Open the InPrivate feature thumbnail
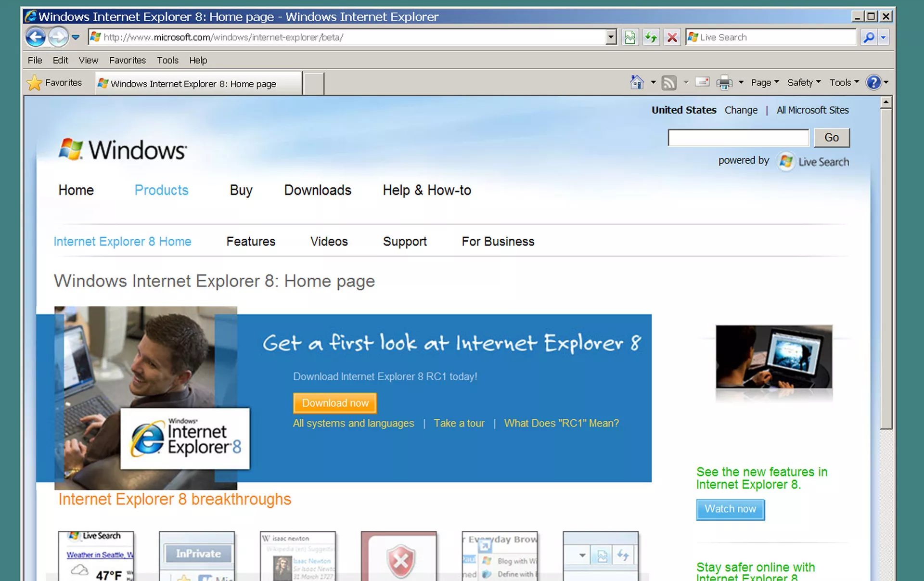 197,556
